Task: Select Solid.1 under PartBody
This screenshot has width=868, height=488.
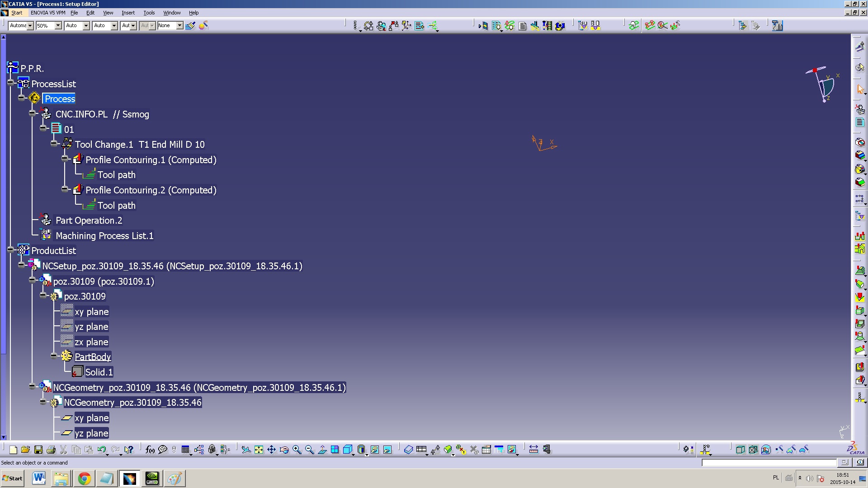Action: (x=99, y=372)
